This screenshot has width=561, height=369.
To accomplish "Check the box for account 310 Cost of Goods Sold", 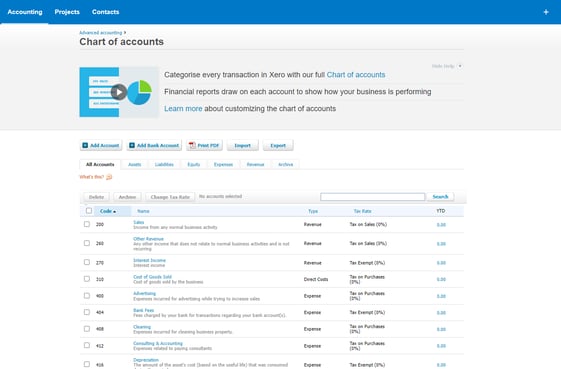I will [87, 278].
